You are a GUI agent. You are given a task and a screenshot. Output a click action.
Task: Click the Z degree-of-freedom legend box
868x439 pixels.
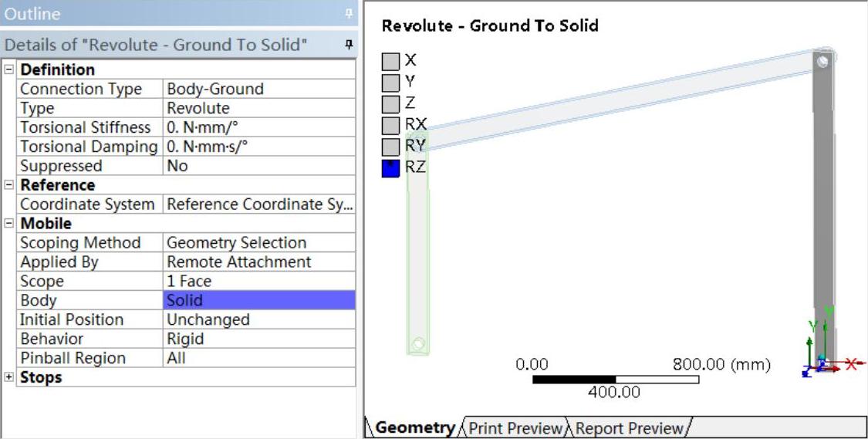[x=391, y=103]
